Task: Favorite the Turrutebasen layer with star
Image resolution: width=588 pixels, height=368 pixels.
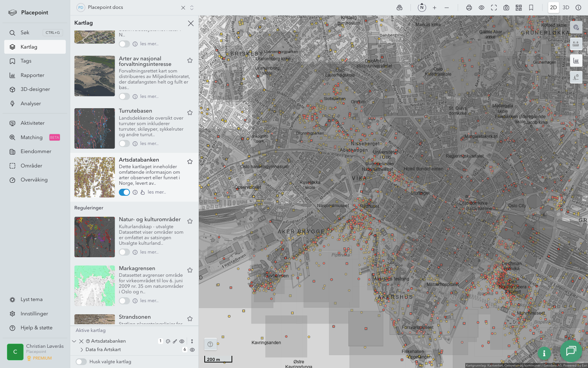Action: (190, 113)
